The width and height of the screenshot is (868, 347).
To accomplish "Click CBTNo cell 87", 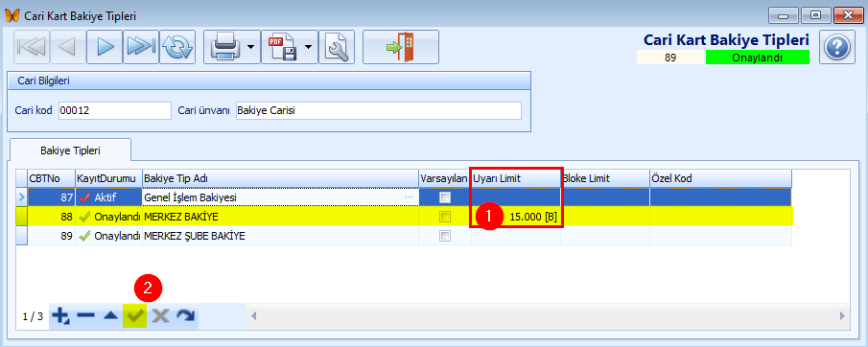I will [x=51, y=197].
